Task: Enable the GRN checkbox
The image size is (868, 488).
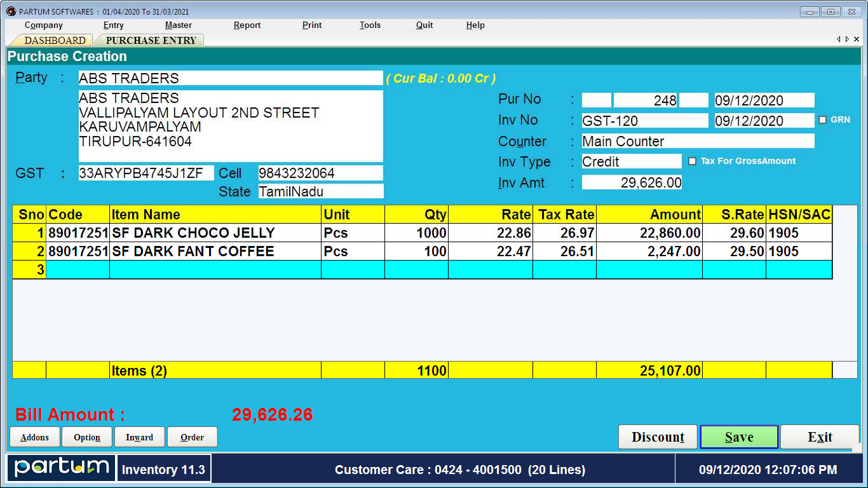Action: click(x=822, y=119)
